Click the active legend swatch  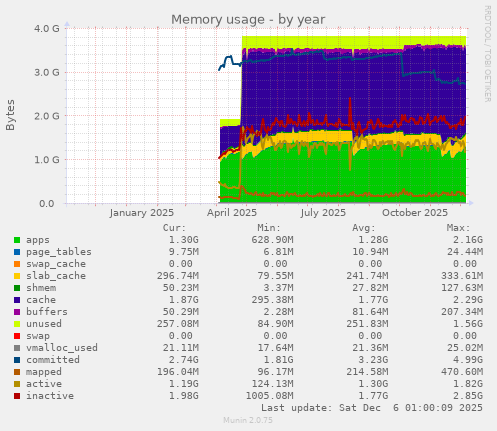17,384
